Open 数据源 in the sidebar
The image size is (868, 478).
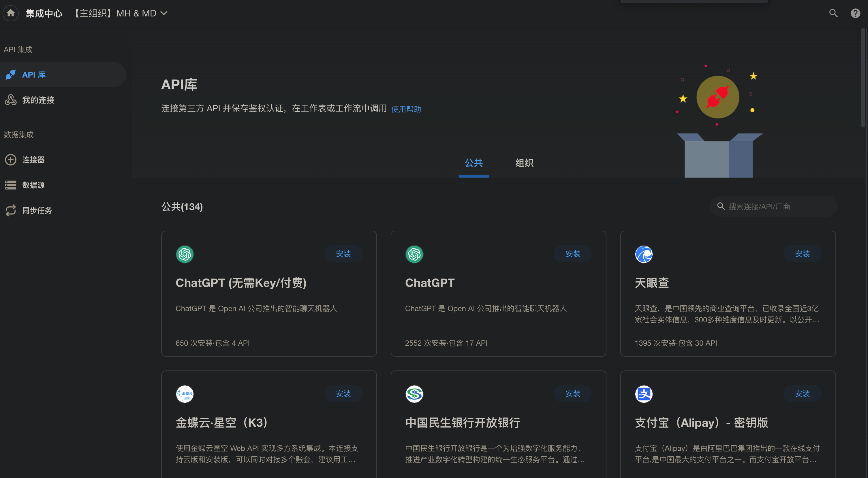pyautogui.click(x=33, y=185)
